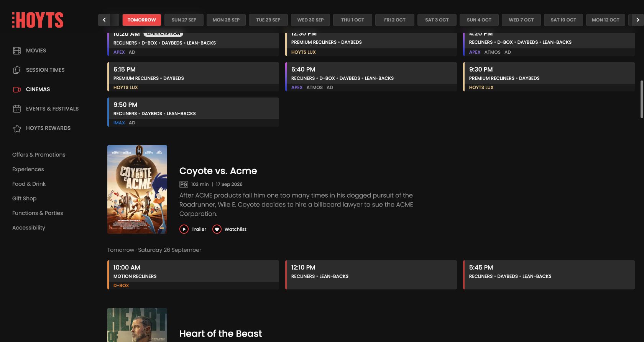Click the Hoyts Rewards star icon

[17, 128]
